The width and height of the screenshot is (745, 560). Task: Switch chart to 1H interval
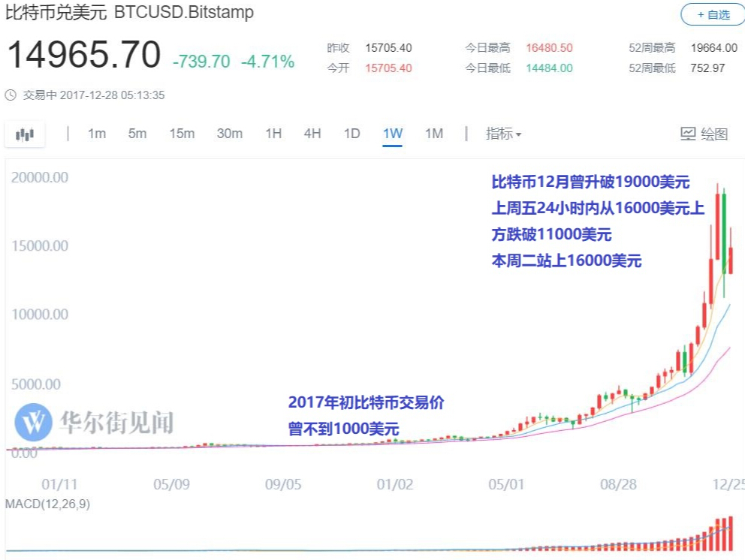point(273,134)
